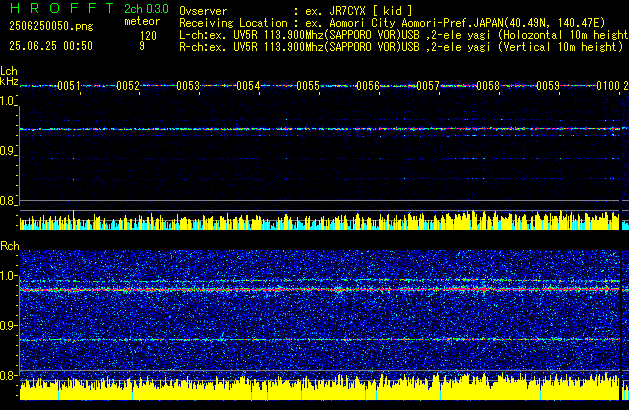Click the L-ch antenna description line
Image resolution: width=629 pixels, height=410 pixels.
[404, 35]
